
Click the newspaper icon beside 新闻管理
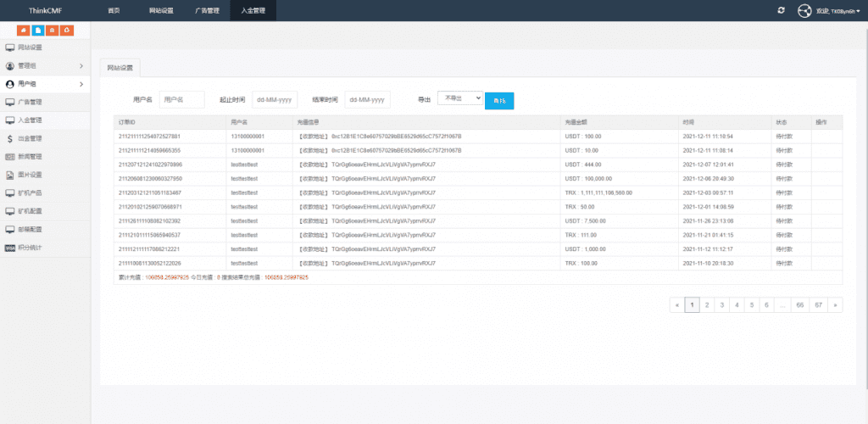pos(10,157)
